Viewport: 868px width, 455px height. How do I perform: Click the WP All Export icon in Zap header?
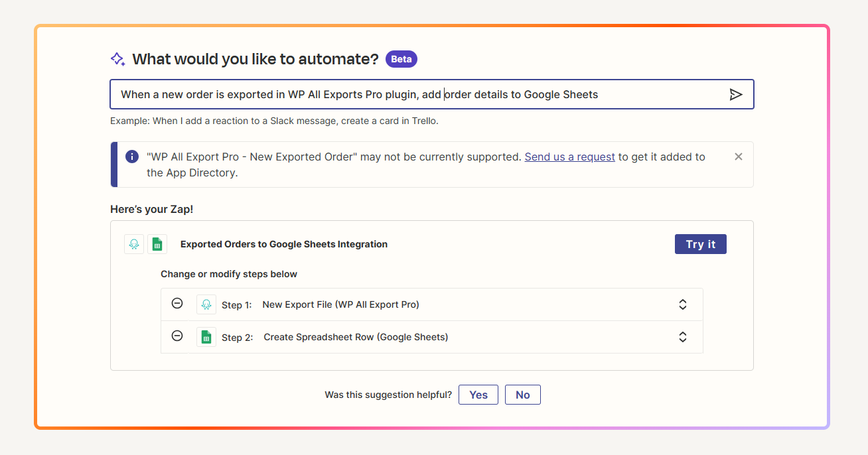(x=134, y=244)
